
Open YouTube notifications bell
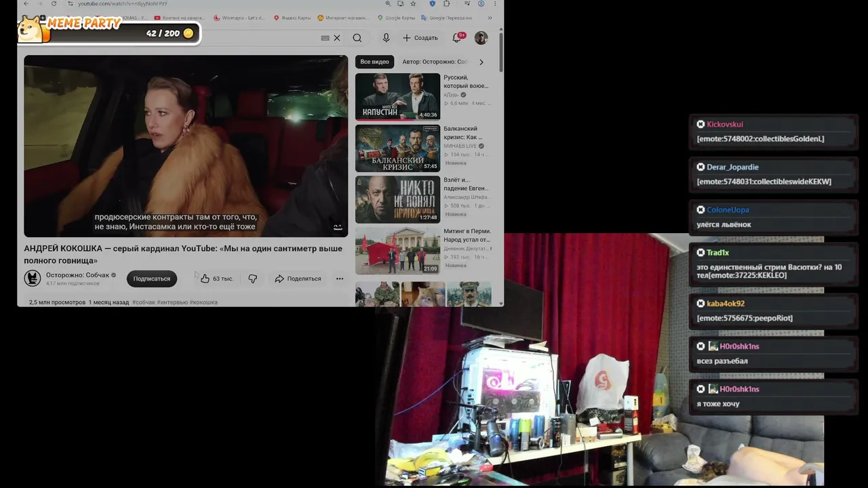coord(458,37)
